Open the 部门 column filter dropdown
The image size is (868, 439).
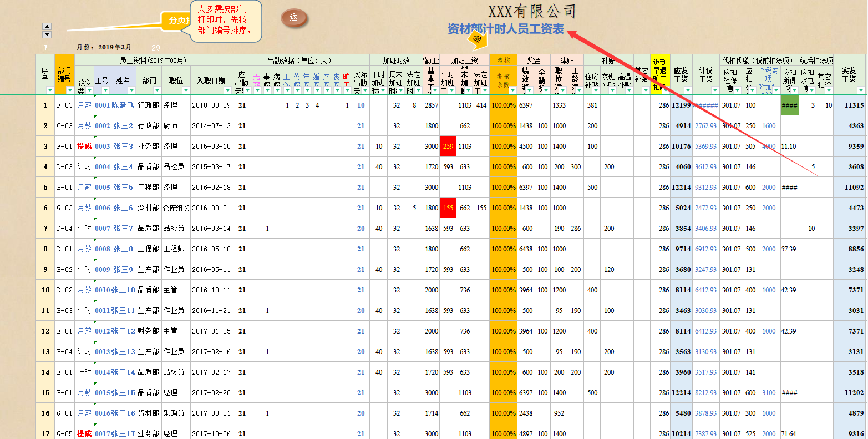[x=158, y=90]
